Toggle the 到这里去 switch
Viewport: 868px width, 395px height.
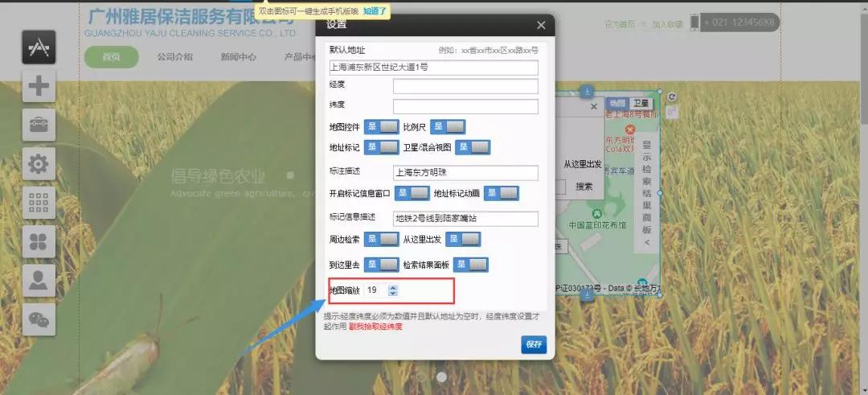click(x=382, y=265)
